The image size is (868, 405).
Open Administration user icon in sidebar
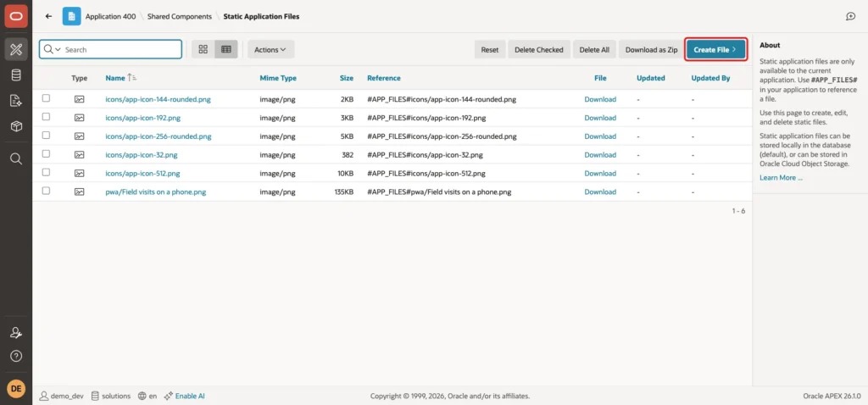(16, 333)
